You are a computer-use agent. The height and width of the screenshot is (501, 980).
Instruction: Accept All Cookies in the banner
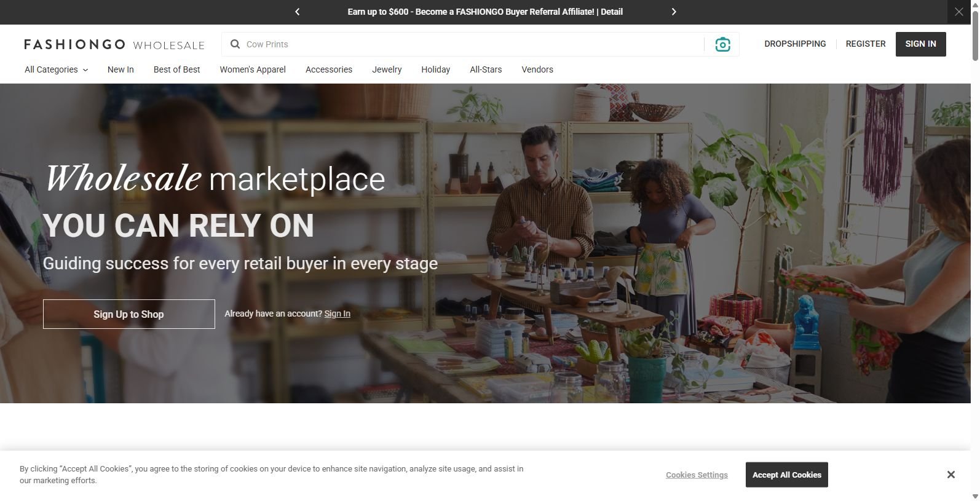[786, 475]
